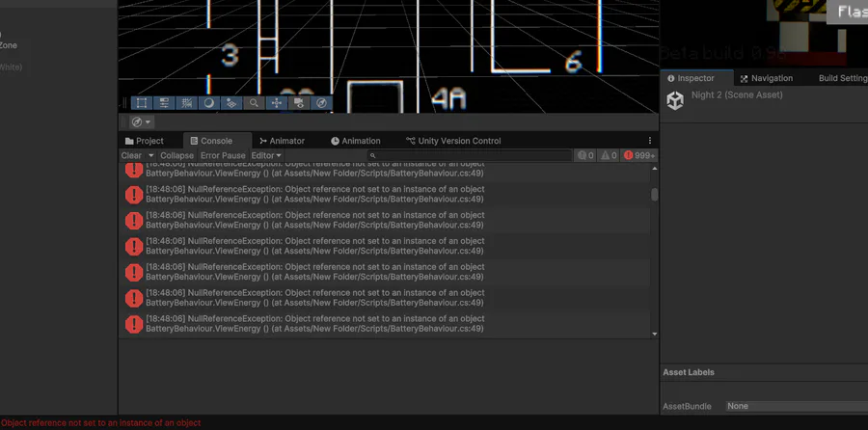Click the Night 2 (Scene Asset) title
Viewport: 868px width, 430px height.
point(737,94)
